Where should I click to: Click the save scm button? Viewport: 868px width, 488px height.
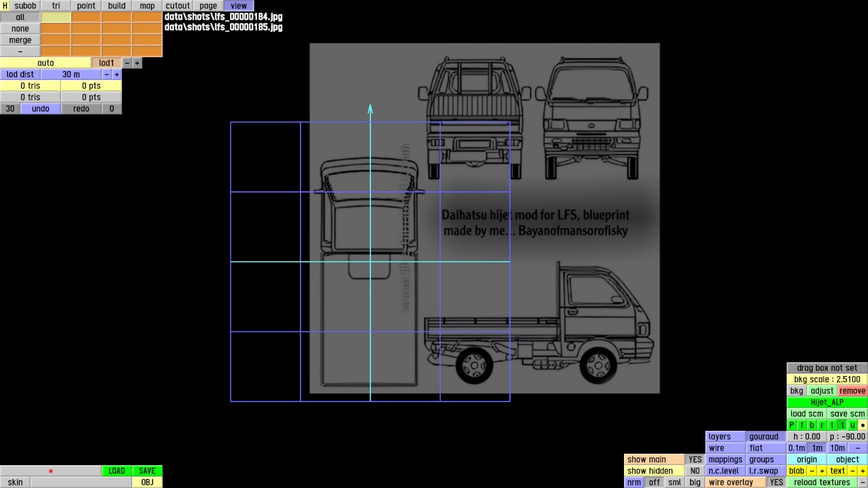pos(848,414)
